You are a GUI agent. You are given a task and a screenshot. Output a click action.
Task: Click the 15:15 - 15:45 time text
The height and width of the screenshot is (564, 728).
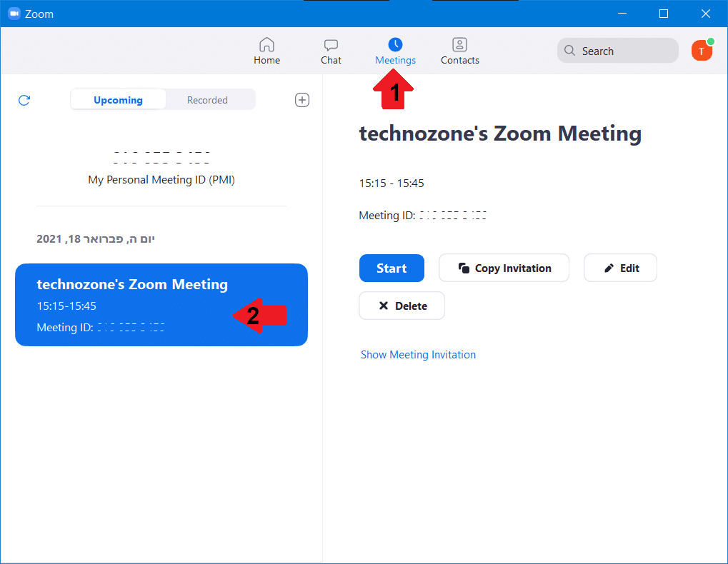point(392,183)
